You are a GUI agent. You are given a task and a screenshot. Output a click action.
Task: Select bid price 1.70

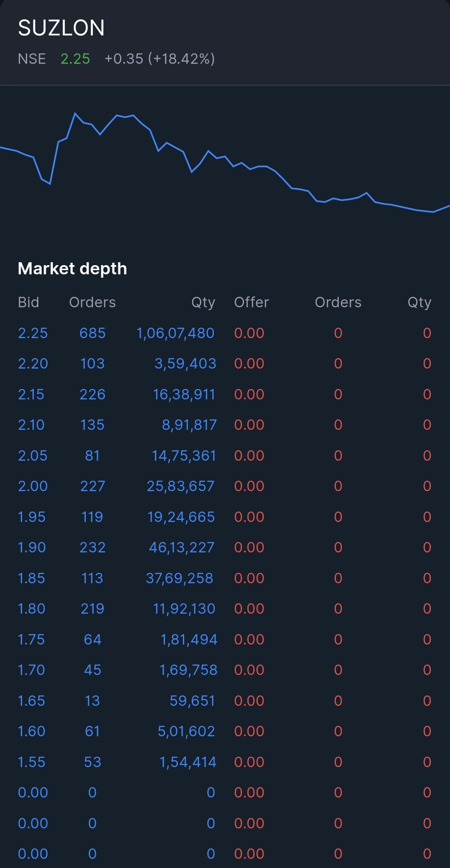[31, 670]
